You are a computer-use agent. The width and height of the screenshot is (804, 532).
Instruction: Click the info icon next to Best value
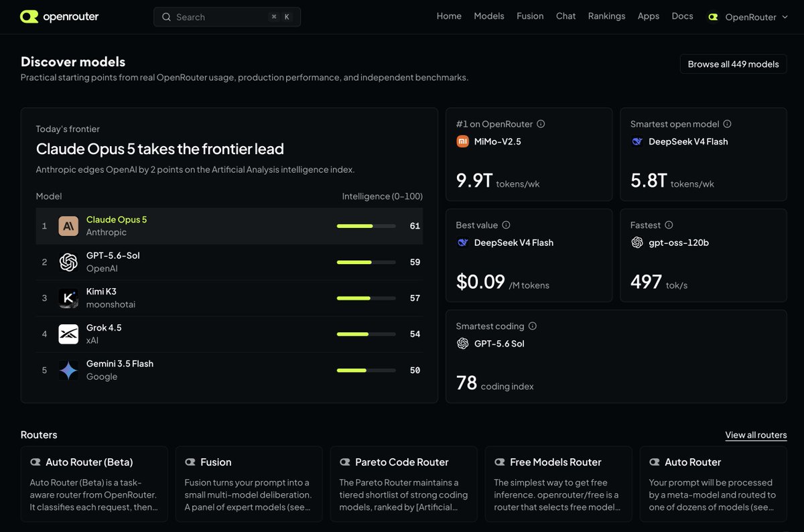[x=506, y=225]
